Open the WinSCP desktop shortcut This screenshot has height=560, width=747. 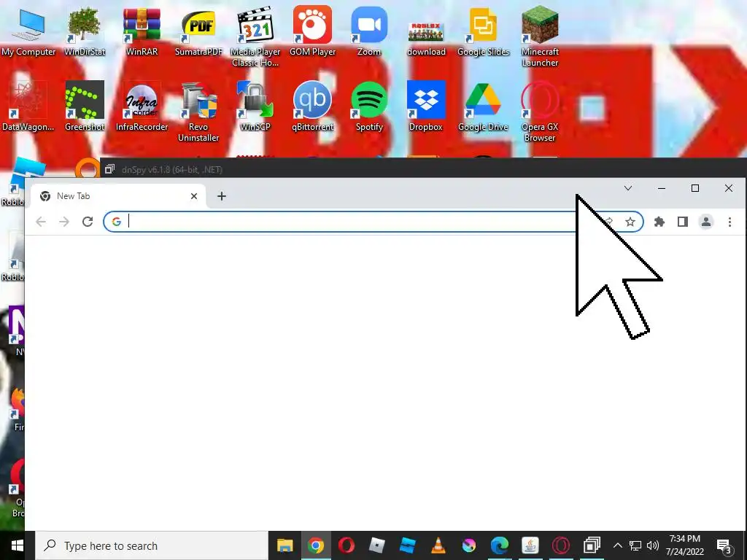click(x=255, y=106)
